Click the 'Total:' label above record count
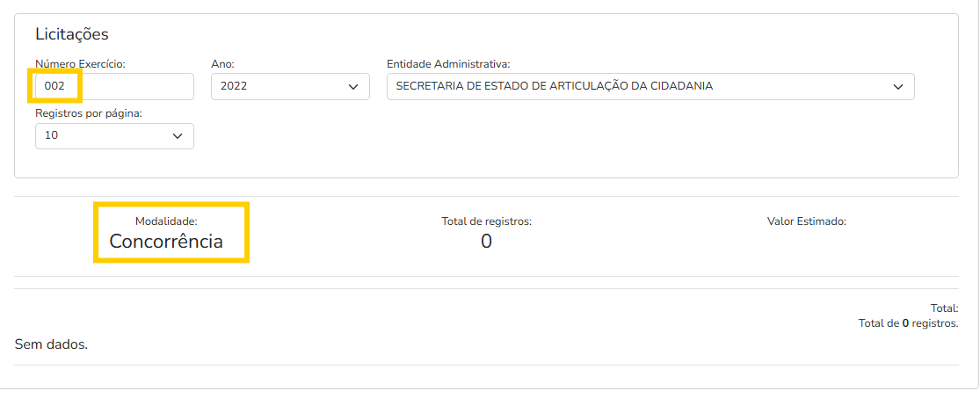 click(944, 308)
